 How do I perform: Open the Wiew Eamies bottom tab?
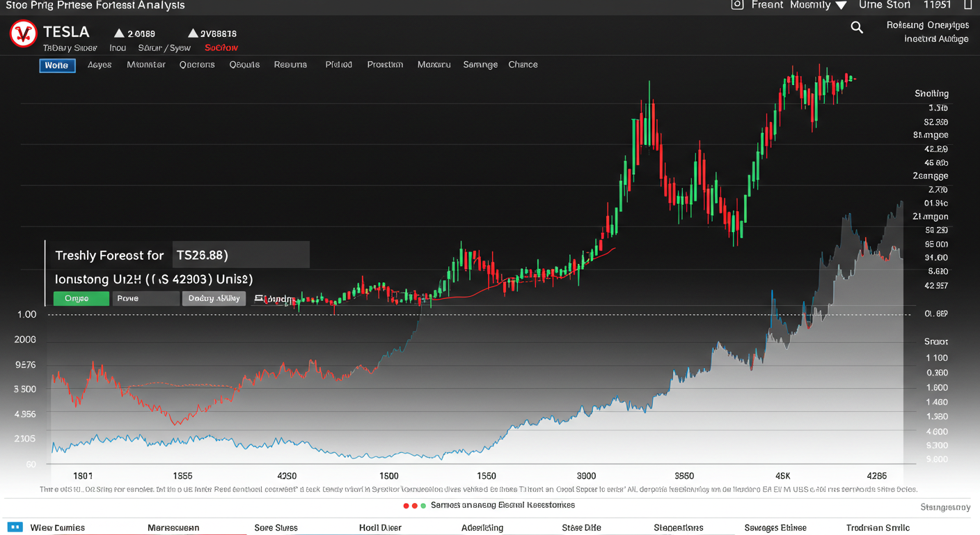point(58,527)
